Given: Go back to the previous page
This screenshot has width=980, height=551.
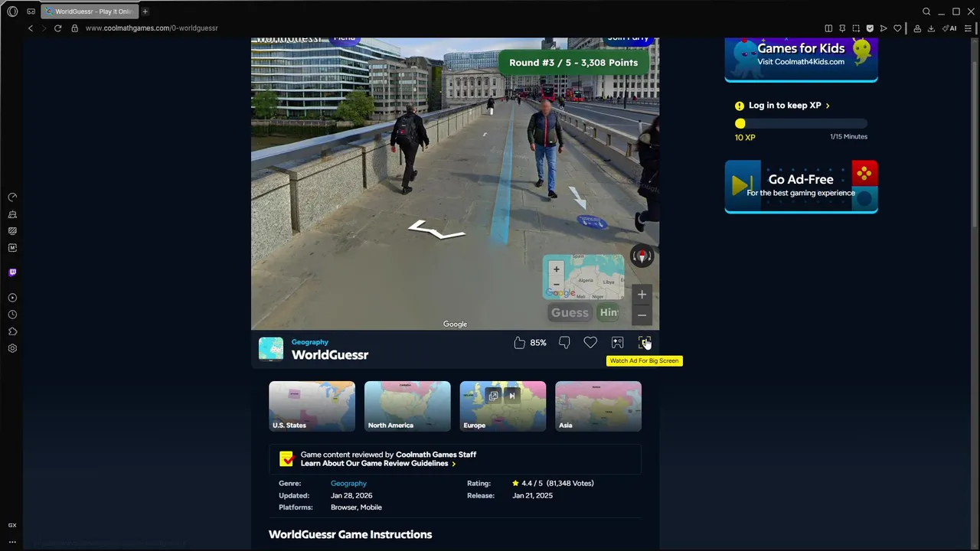Looking at the screenshot, I should pyautogui.click(x=31, y=28).
